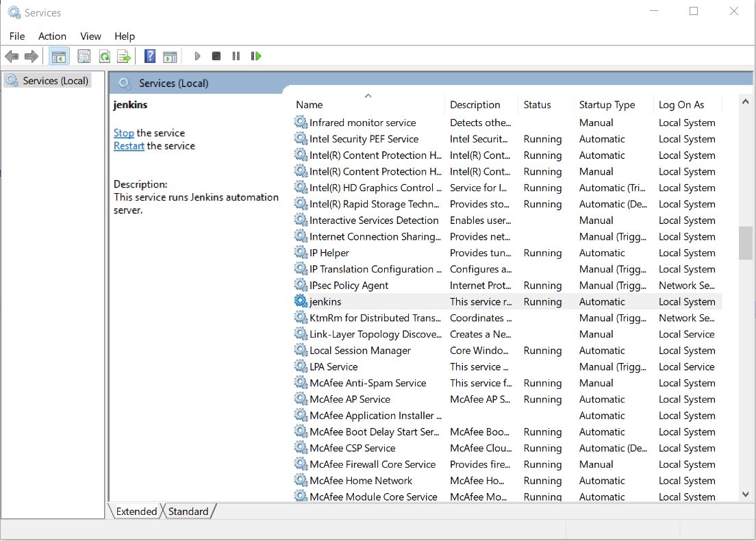
Task: Select the IP Helper service name
Action: [x=329, y=253]
